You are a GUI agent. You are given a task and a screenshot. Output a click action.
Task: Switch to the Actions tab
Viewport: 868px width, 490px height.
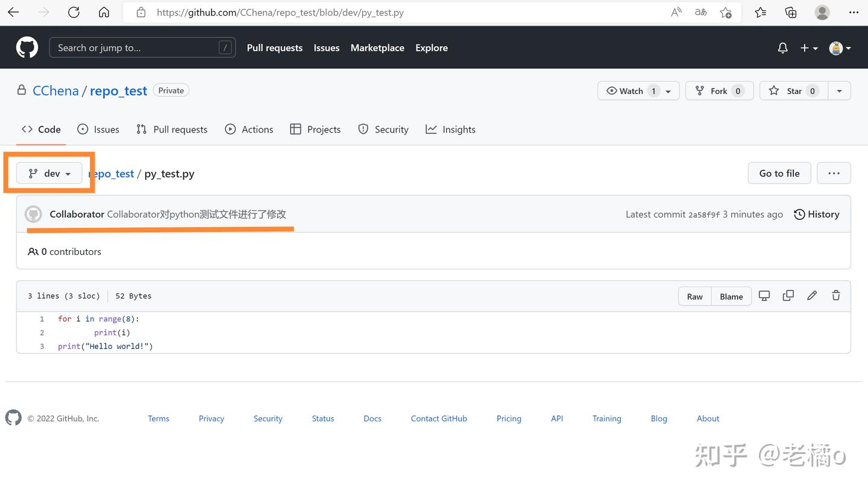249,129
